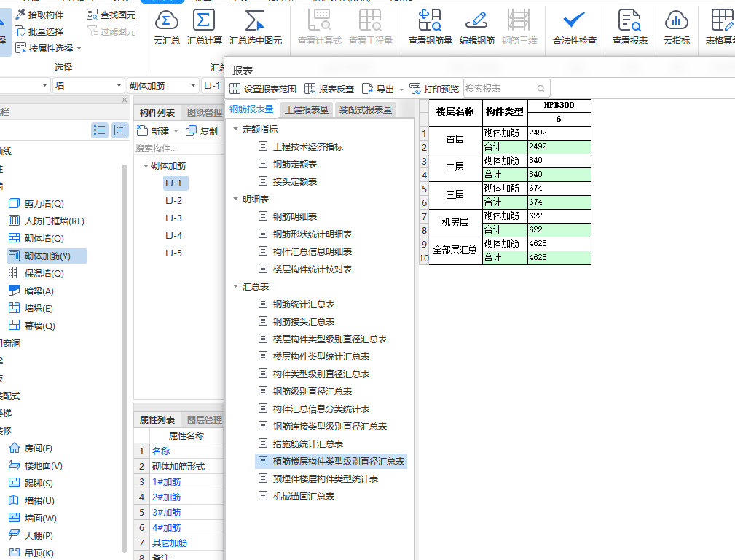735x560 pixels.
Task: Click 汇总选中图元 toolbar icon
Action: tap(256, 27)
